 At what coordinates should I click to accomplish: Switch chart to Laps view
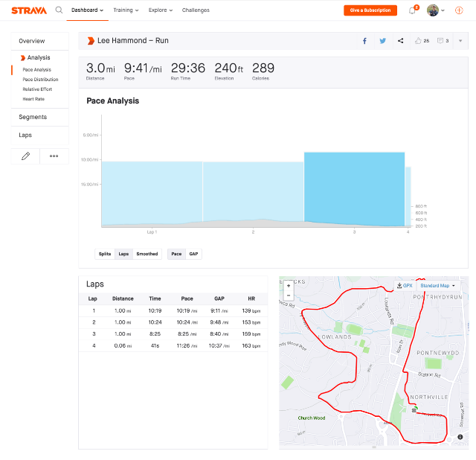tap(123, 254)
